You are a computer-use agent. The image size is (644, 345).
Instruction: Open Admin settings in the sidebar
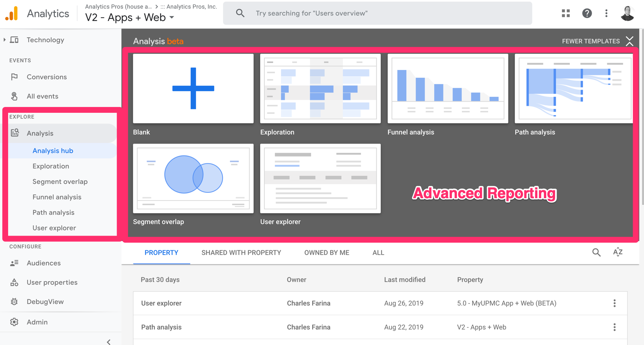[x=37, y=322]
